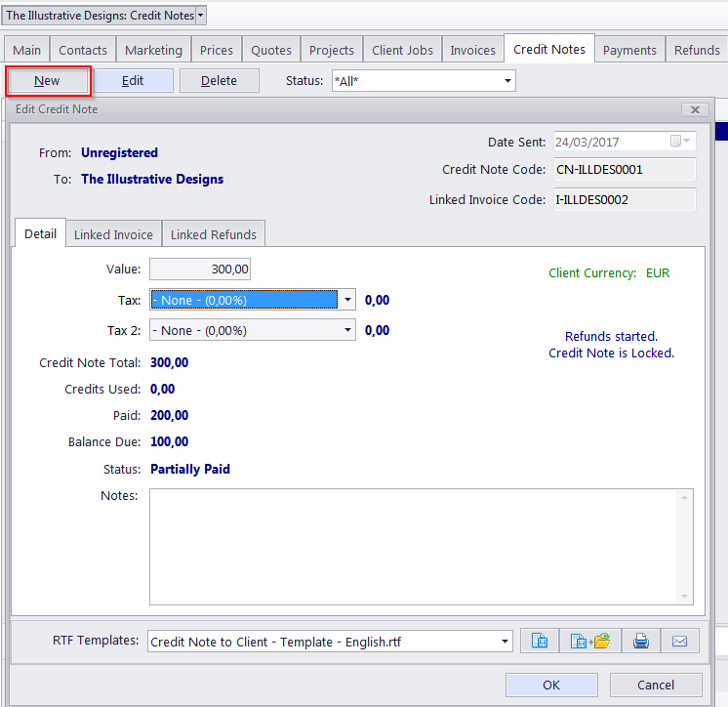This screenshot has height=707, width=728.
Task: Click the save and open folder icon
Action: click(590, 642)
